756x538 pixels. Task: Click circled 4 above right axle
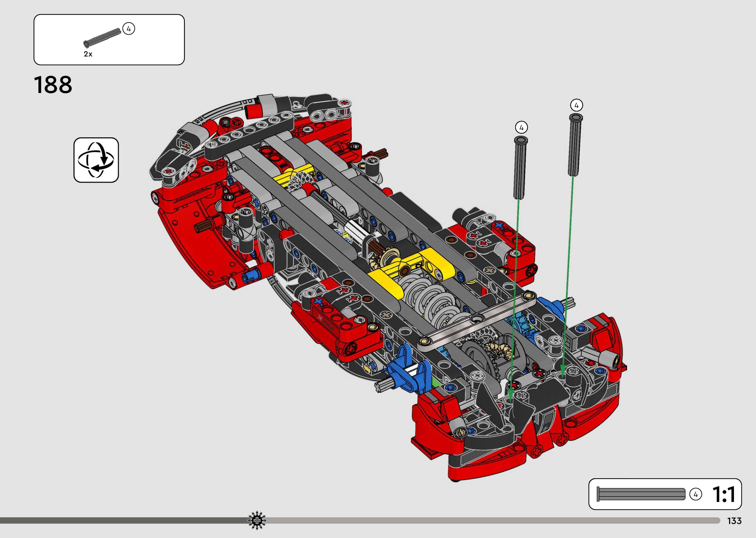(x=576, y=105)
